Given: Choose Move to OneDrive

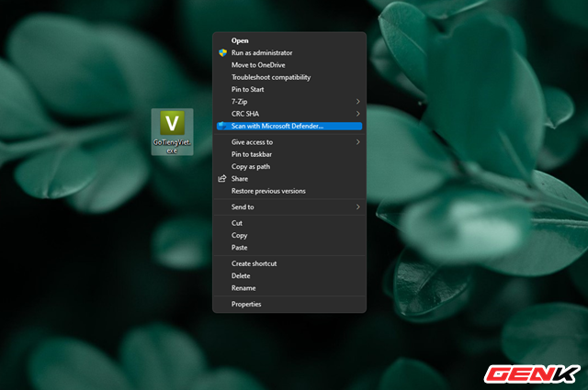Looking at the screenshot, I should (x=289, y=65).
